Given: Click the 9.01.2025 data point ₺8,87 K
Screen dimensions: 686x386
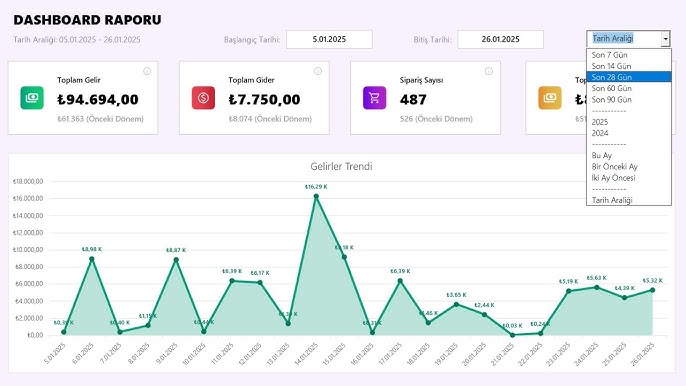Looking at the screenshot, I should point(176,260).
